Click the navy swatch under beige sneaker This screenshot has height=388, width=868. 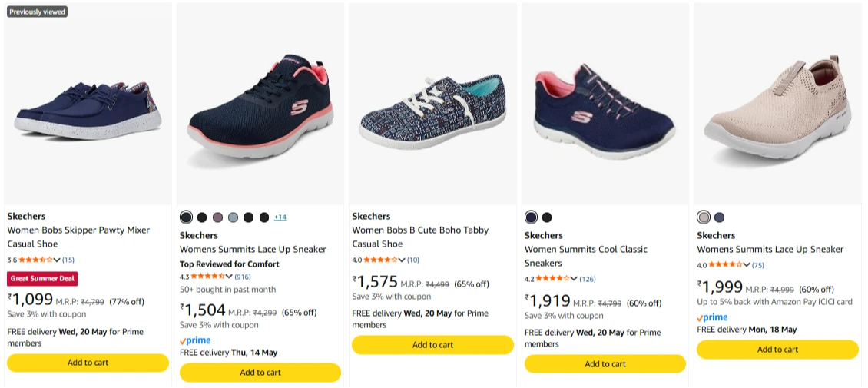click(719, 217)
